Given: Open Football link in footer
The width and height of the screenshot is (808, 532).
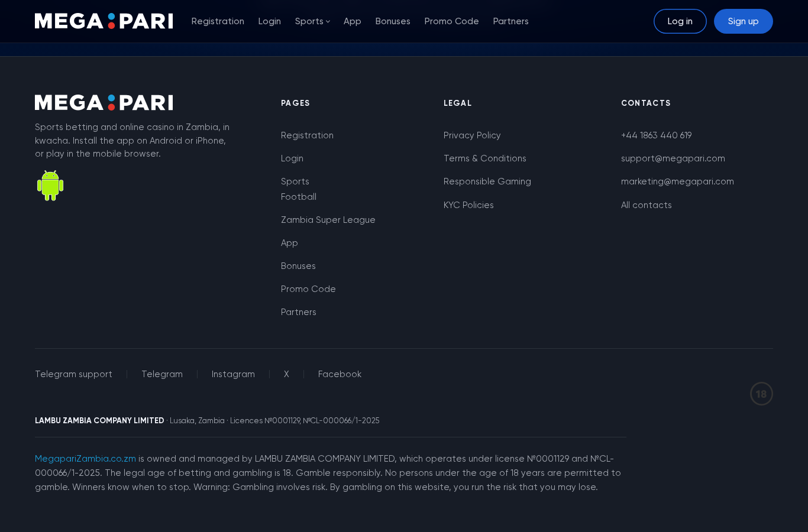Looking at the screenshot, I should (x=299, y=197).
